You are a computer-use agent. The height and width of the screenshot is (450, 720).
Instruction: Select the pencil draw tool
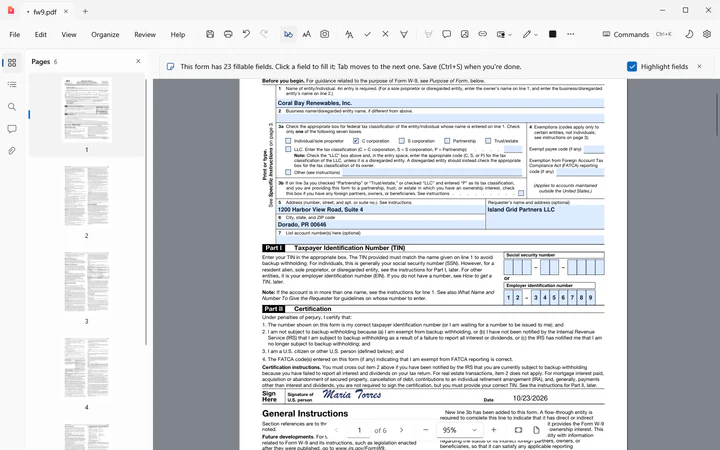[x=527, y=34]
